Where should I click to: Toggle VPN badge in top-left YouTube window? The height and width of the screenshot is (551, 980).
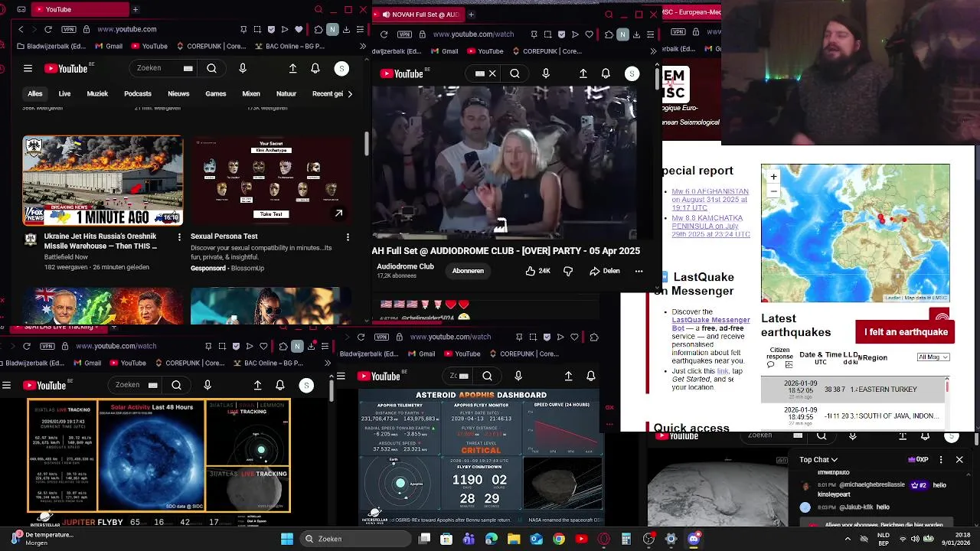click(69, 29)
